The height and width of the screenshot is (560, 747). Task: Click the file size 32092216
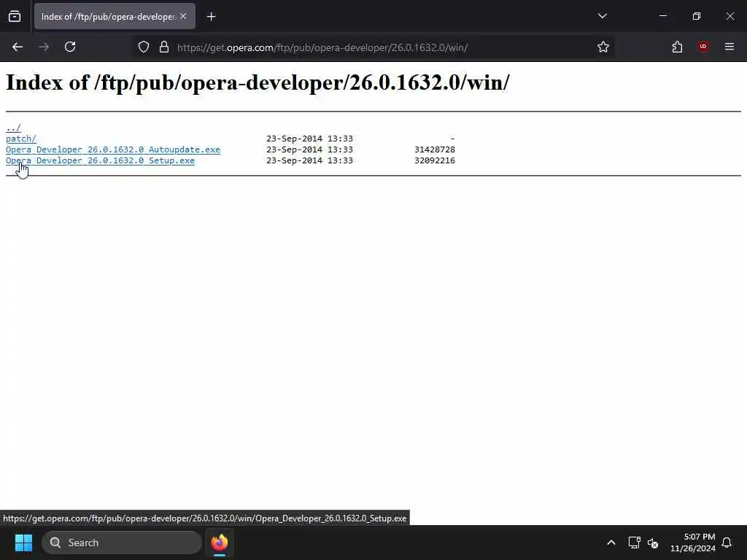(x=435, y=160)
